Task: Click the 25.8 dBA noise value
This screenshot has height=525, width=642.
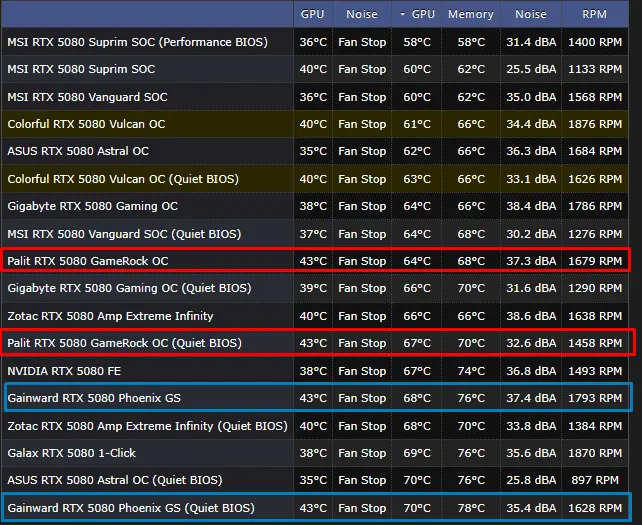Action: pyautogui.click(x=531, y=480)
